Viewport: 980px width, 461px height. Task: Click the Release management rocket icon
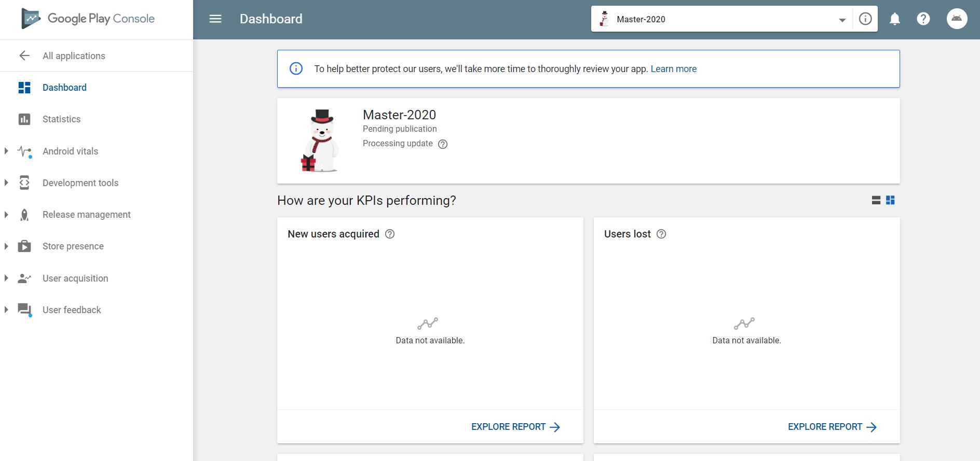point(24,215)
